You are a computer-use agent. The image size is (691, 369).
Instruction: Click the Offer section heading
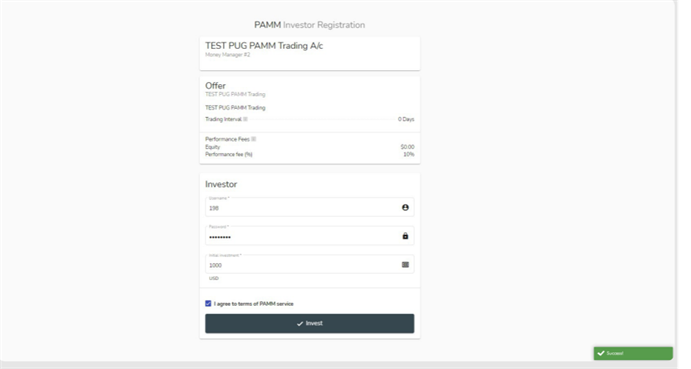[215, 86]
